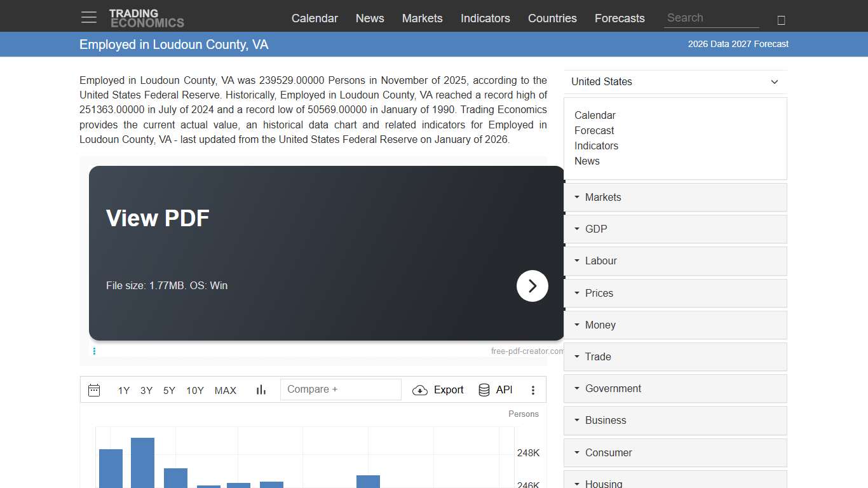This screenshot has height=488, width=868.
Task: Click the Export cloud download icon
Action: [x=420, y=390]
